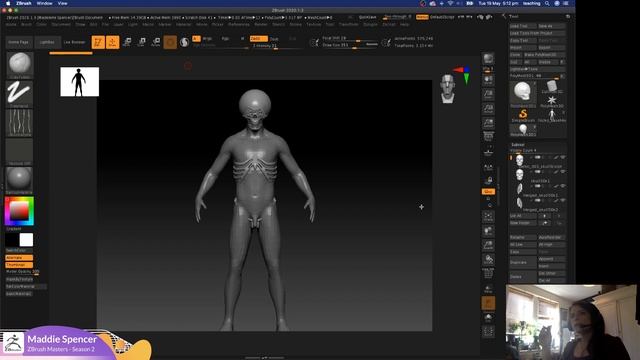The height and width of the screenshot is (360, 640).
Task: Select the Rotate transform tool
Action: tap(156, 42)
